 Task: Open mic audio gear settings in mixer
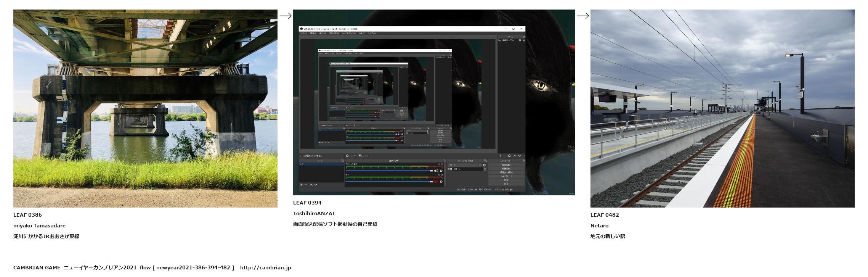click(x=441, y=182)
